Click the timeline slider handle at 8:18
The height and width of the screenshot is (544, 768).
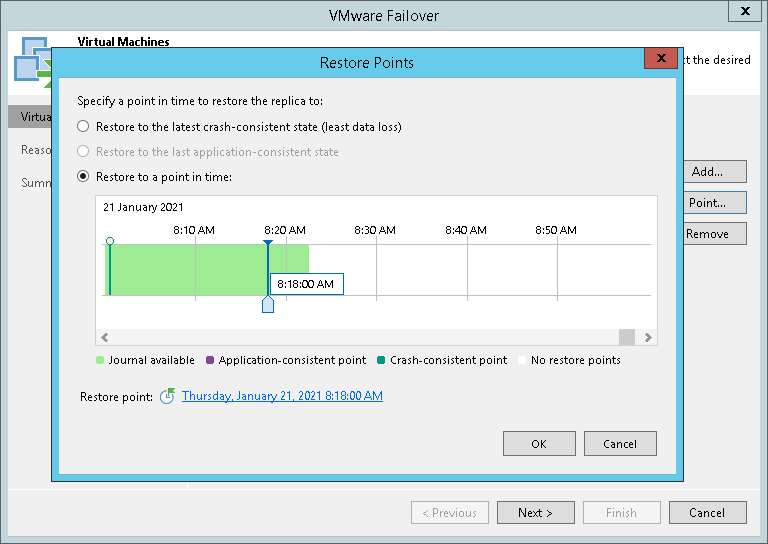(268, 304)
